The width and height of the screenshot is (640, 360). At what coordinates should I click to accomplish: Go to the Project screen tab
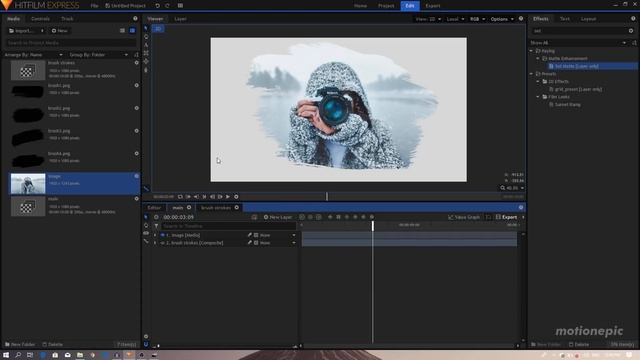click(x=386, y=6)
